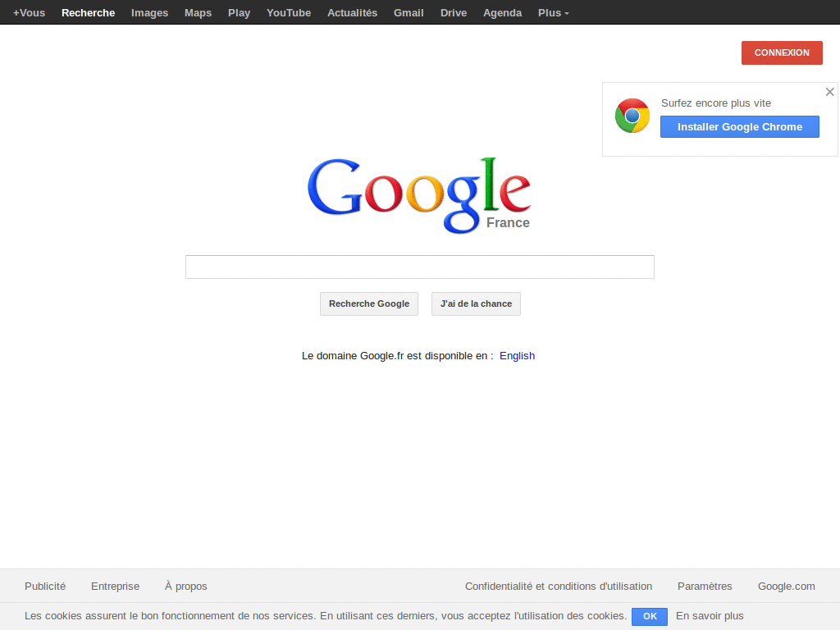Accept cookies with OK button

tap(650, 616)
